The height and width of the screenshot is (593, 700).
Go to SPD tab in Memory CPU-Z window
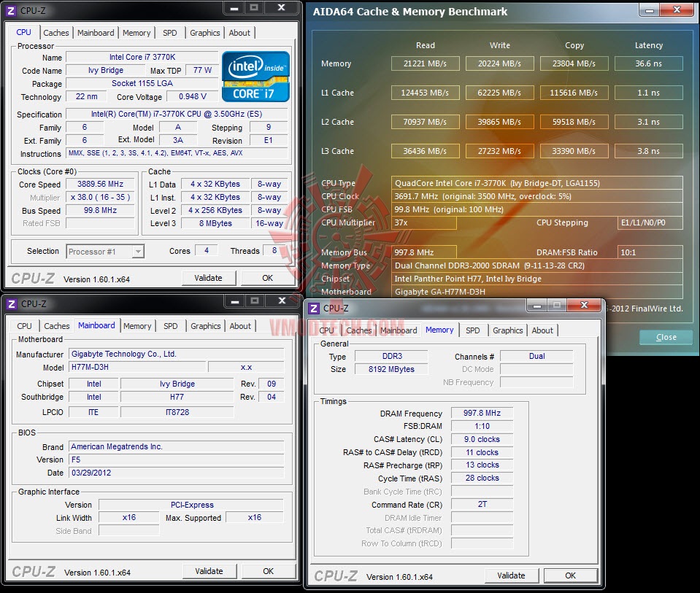coord(473,330)
